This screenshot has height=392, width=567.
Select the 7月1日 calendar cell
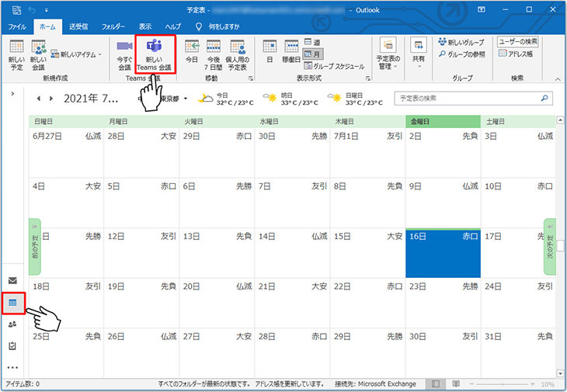click(367, 153)
